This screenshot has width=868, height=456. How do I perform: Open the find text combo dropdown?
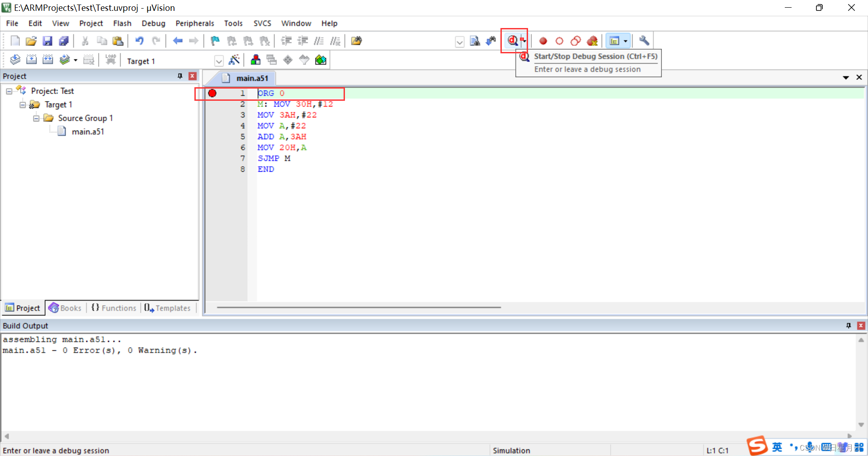coord(459,42)
